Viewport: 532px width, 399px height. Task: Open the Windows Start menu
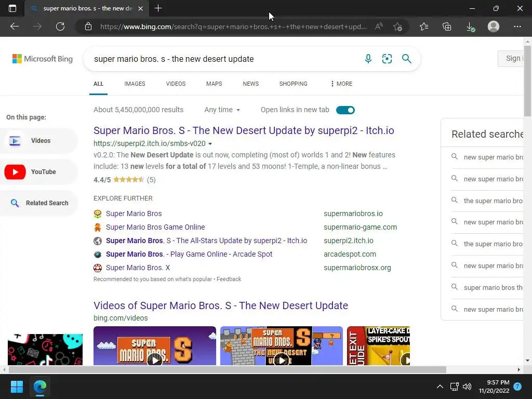pos(17,387)
